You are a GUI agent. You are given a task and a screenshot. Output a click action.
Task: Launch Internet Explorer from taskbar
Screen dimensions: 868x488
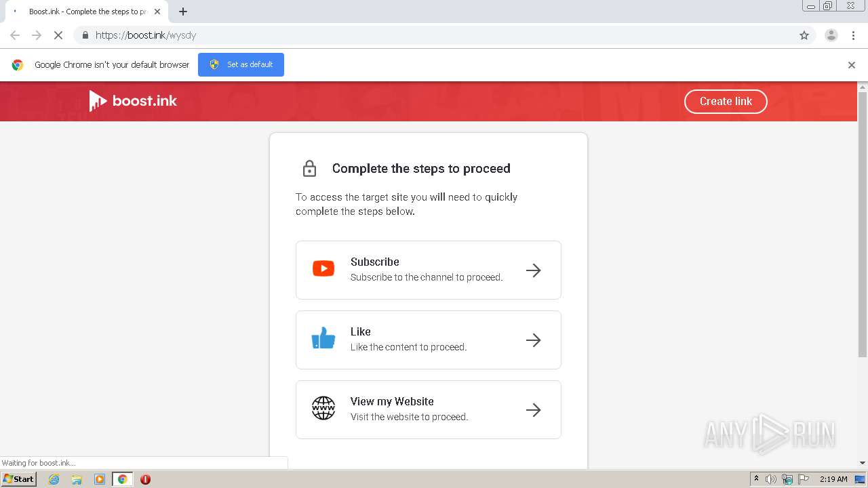(x=54, y=479)
